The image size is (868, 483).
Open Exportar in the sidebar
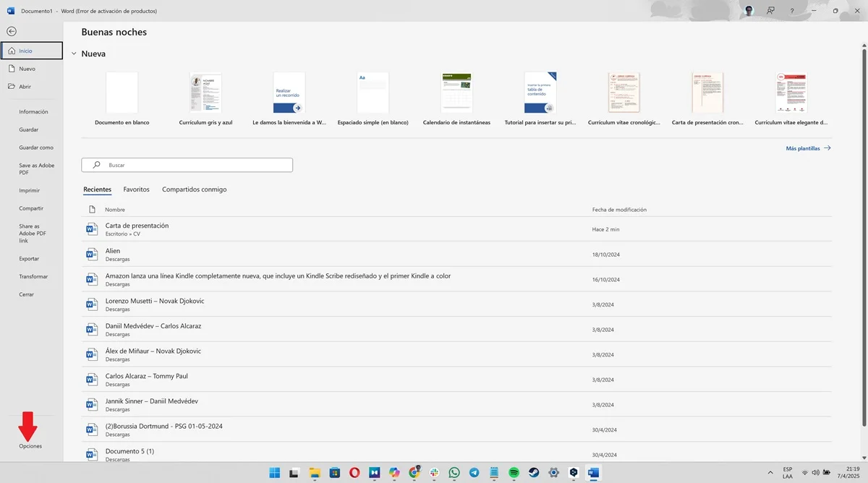29,259
